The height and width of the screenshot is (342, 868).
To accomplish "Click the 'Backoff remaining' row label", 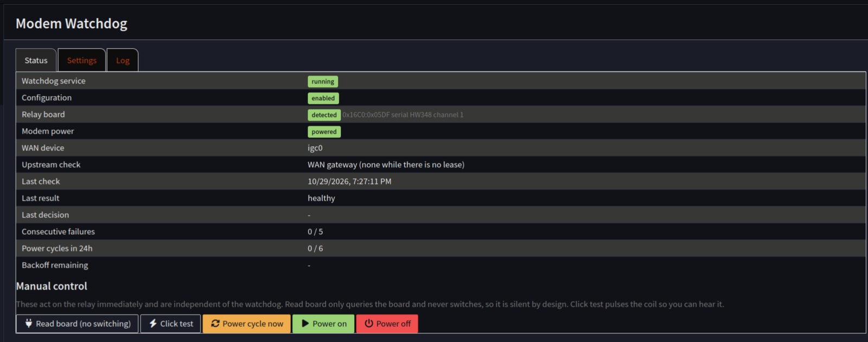I will tap(55, 265).
